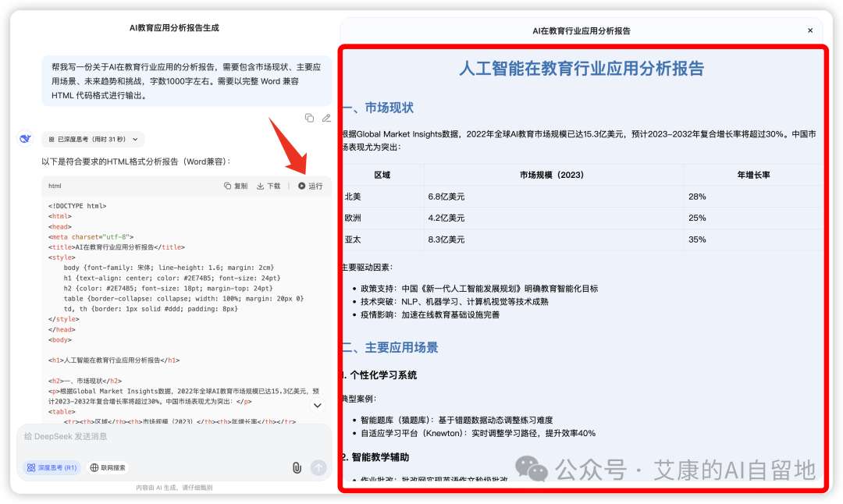Viewport: 843px width, 504px height.
Task: Click the 'table {border-collapse: collapse' code line
Action: point(184,299)
